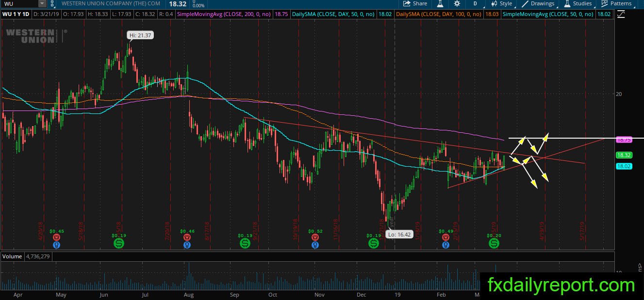
Task: Click the $0.20 dividend icon
Action: click(x=494, y=243)
